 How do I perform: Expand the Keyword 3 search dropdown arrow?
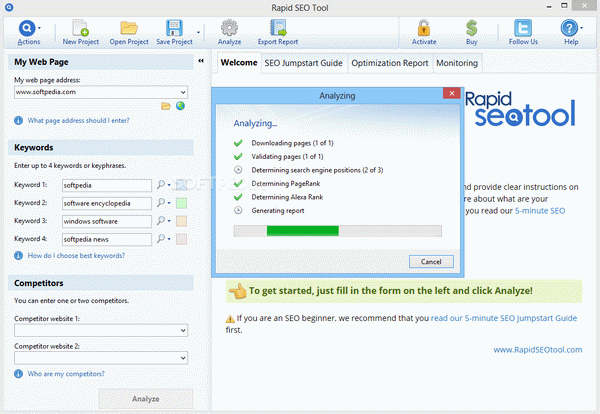coord(169,221)
